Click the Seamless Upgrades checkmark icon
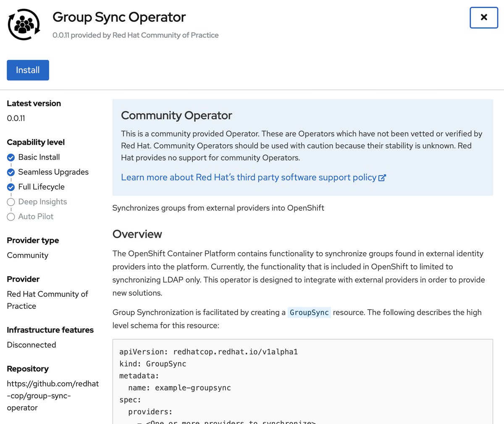 click(x=11, y=172)
